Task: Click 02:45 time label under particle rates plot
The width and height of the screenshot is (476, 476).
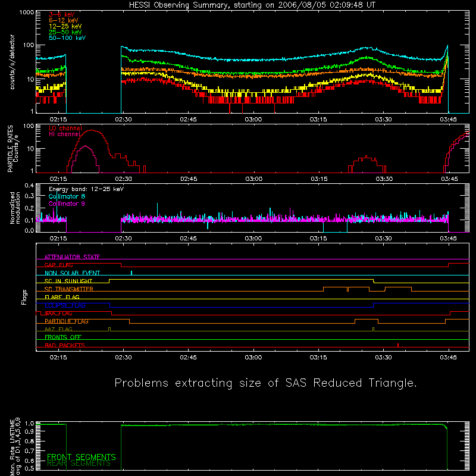Action: 189,179
